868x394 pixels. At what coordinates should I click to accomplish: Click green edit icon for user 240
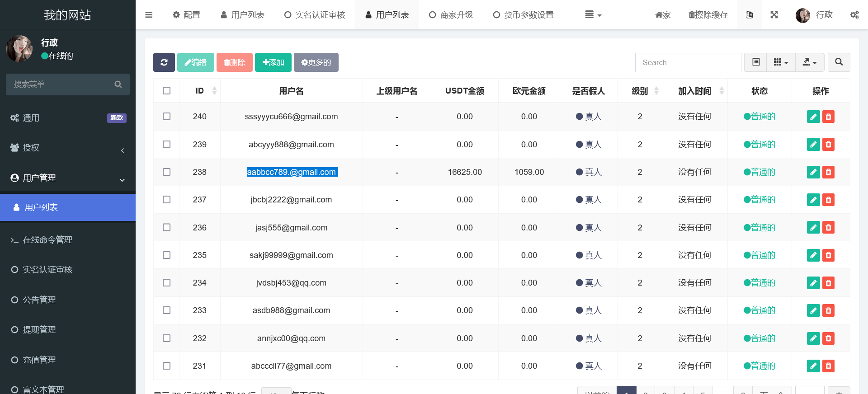(813, 117)
